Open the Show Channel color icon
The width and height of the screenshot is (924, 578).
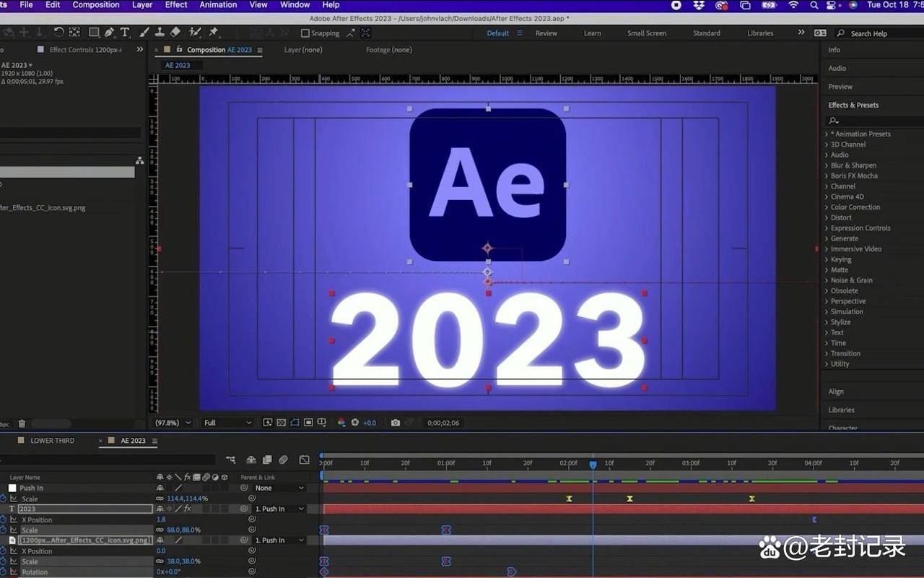[x=341, y=423]
